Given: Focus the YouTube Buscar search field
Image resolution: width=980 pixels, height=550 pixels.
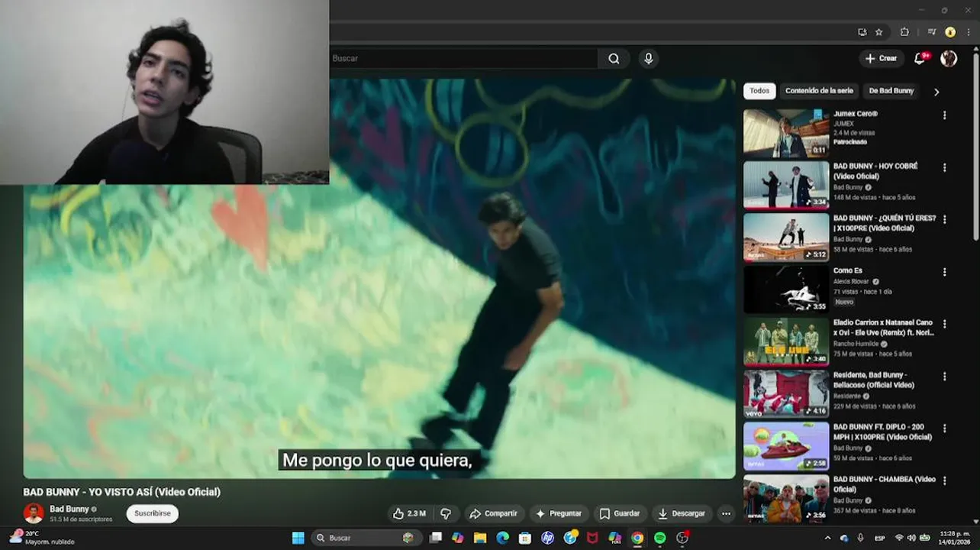Looking at the screenshot, I should point(463,59).
